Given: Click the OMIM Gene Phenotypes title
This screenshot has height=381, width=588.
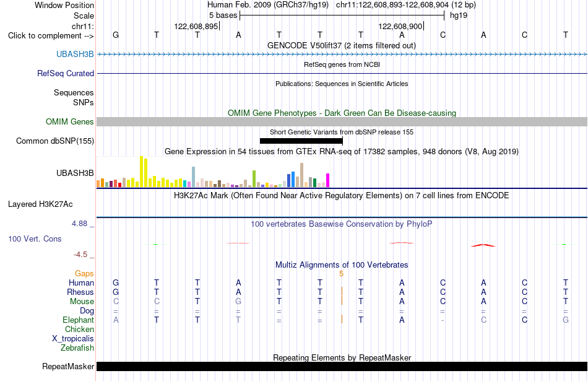Looking at the screenshot, I should click(x=342, y=113).
